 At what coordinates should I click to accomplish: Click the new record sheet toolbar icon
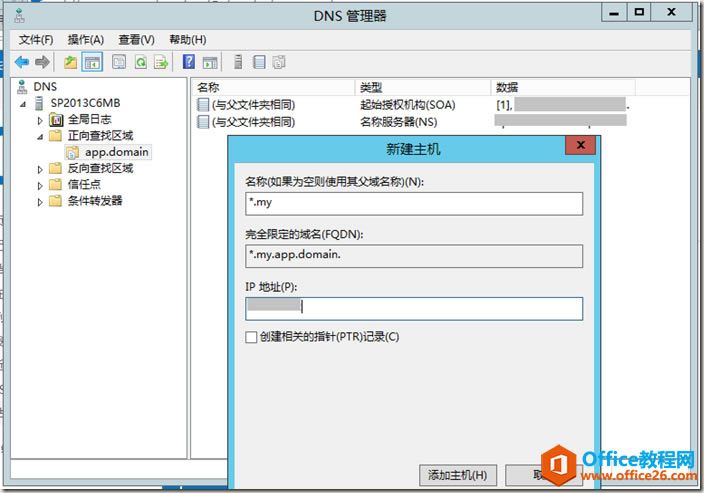tap(259, 62)
